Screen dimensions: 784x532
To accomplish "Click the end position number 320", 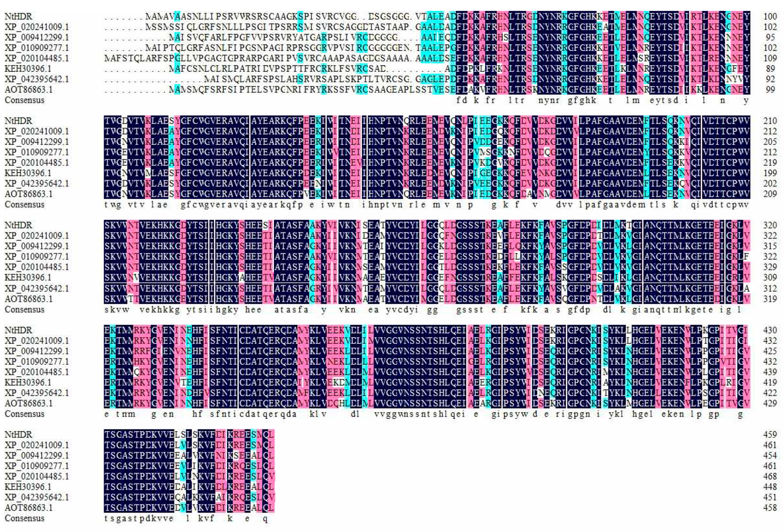I will 770,225.
